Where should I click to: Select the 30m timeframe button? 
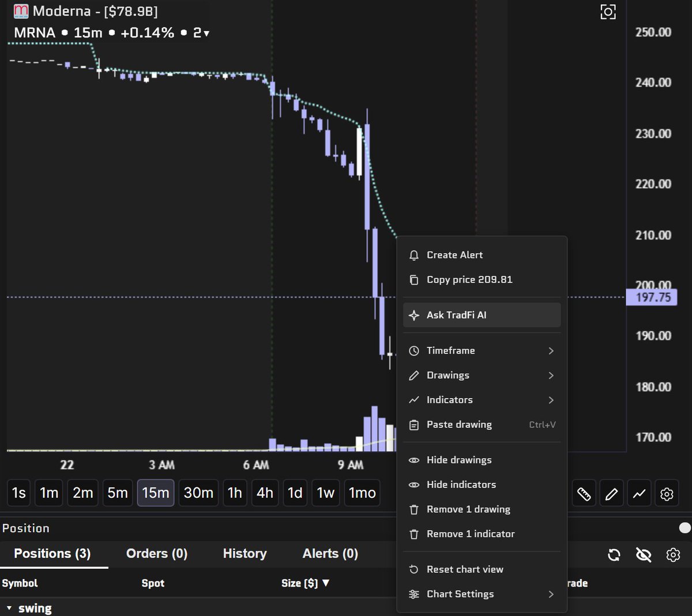click(x=198, y=493)
